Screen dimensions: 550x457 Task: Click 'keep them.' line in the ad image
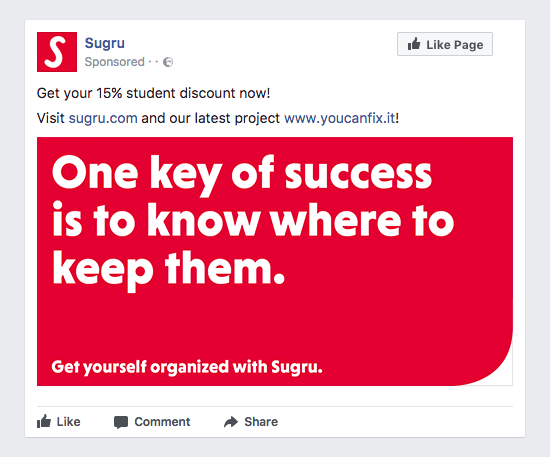click(x=168, y=269)
